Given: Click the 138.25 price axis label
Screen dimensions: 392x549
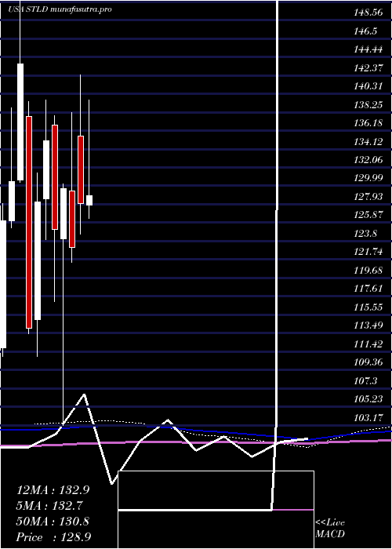Looking at the screenshot, I should coord(368,104).
